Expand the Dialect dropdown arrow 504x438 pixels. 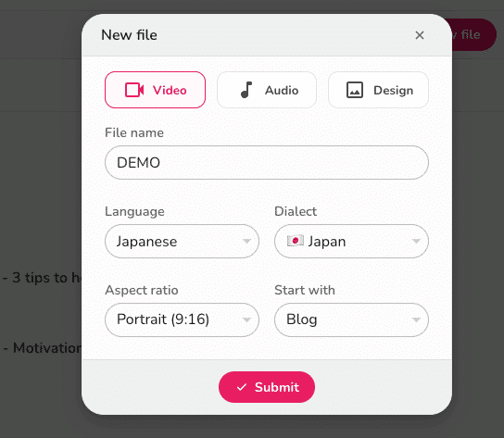pyautogui.click(x=416, y=241)
